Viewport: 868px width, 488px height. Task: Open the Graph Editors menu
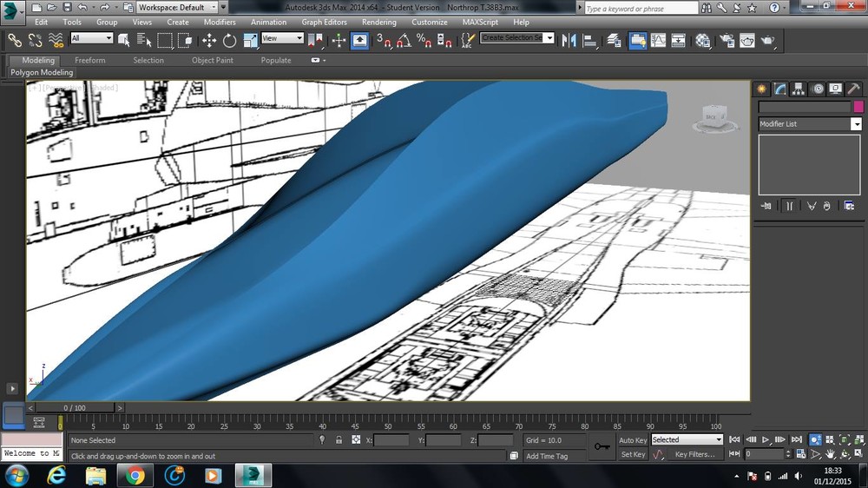click(324, 22)
